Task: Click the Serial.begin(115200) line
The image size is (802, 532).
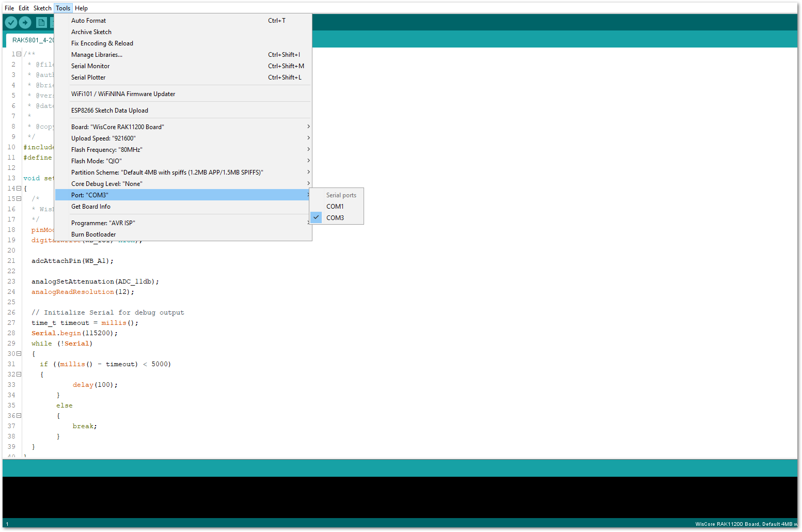Action: pyautogui.click(x=74, y=333)
